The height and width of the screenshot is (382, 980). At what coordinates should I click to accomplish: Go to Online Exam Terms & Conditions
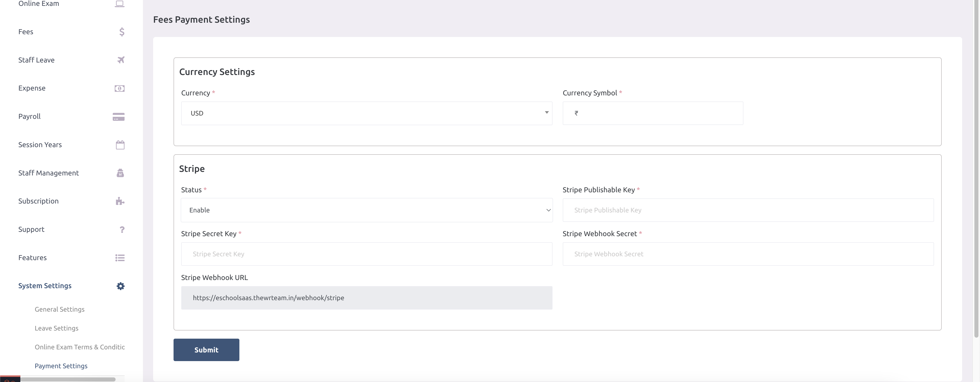80,347
